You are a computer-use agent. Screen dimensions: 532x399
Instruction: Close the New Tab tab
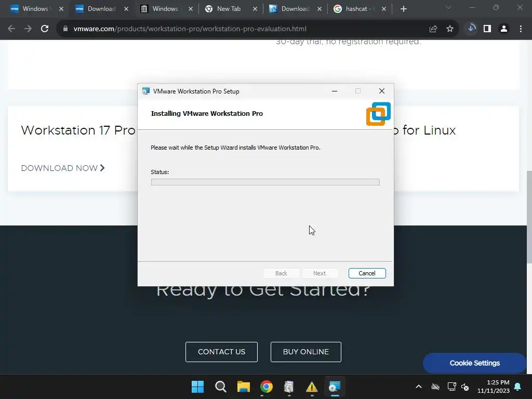pyautogui.click(x=255, y=9)
